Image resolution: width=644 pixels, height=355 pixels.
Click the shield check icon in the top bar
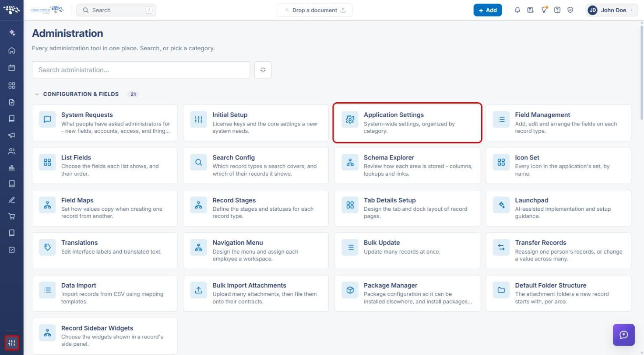(570, 10)
